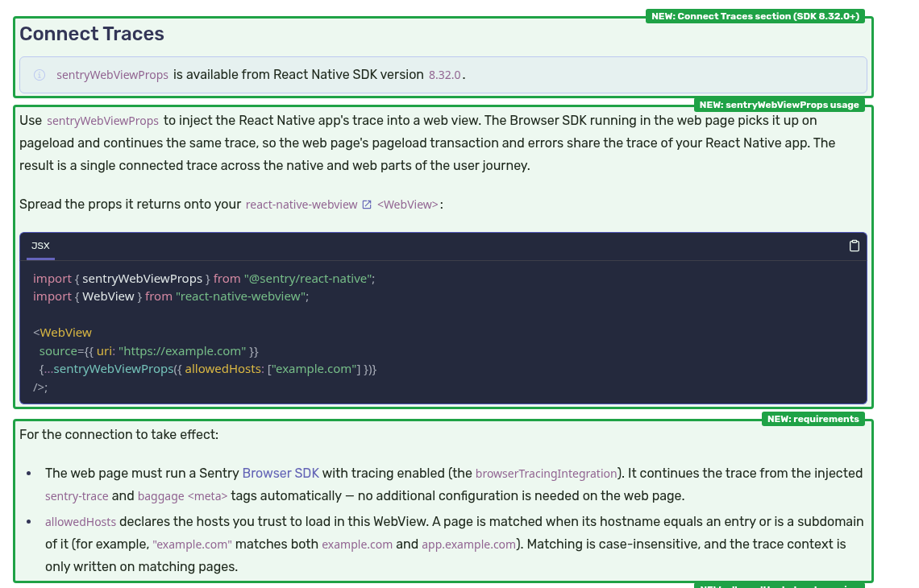
Task: Click sentryWebViewProps inside the version notice box
Action: (x=113, y=75)
